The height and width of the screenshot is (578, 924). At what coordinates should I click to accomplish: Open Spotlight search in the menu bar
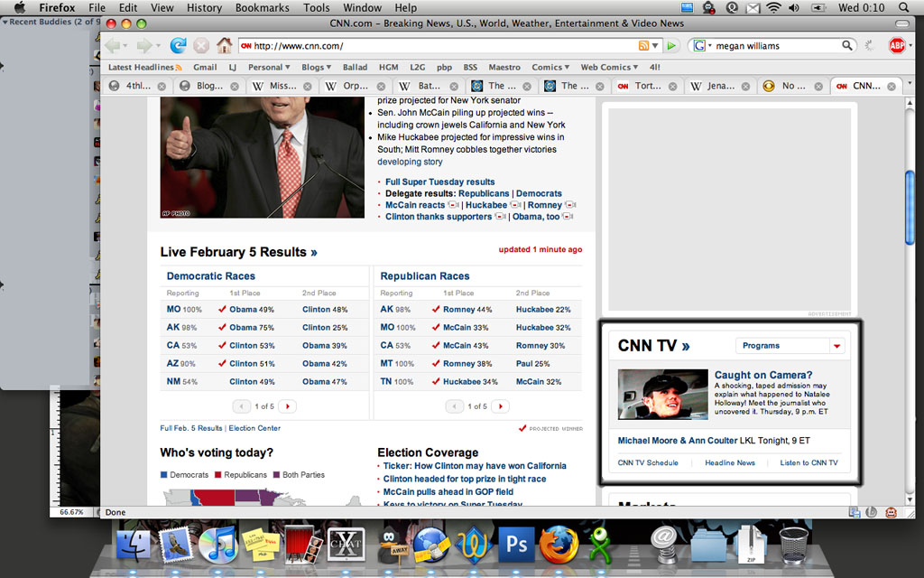tap(903, 7)
